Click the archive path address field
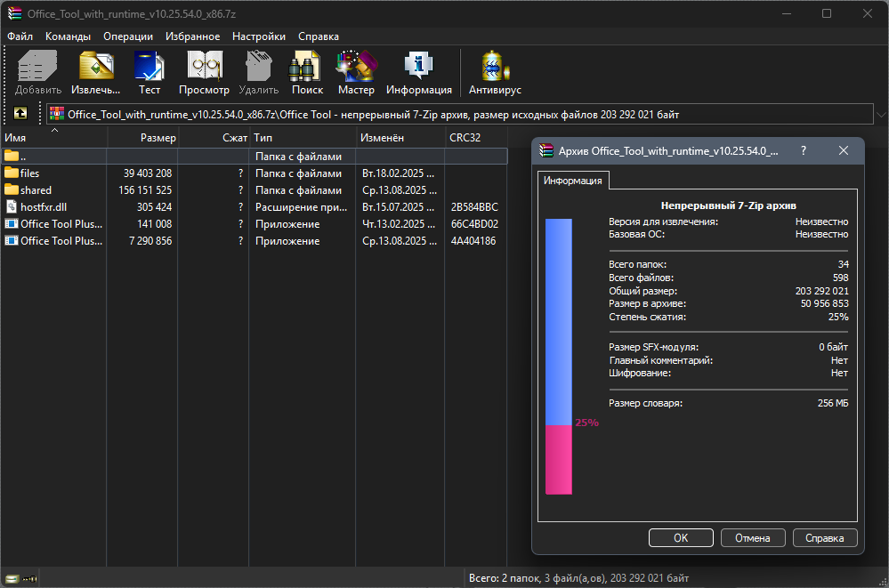The image size is (889, 588). (x=459, y=114)
